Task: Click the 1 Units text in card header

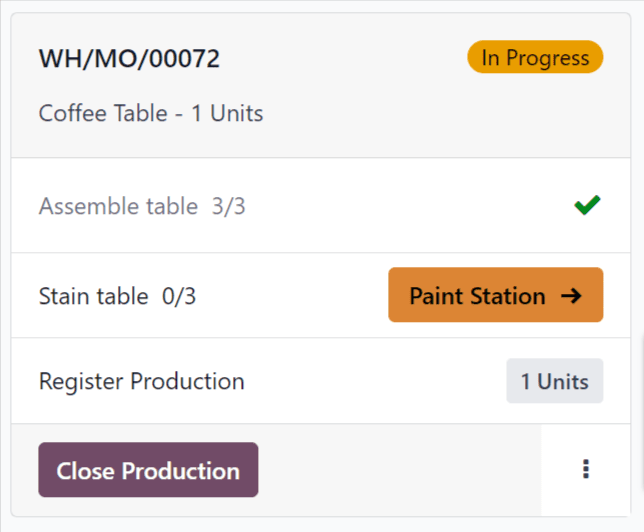Action: [x=227, y=113]
